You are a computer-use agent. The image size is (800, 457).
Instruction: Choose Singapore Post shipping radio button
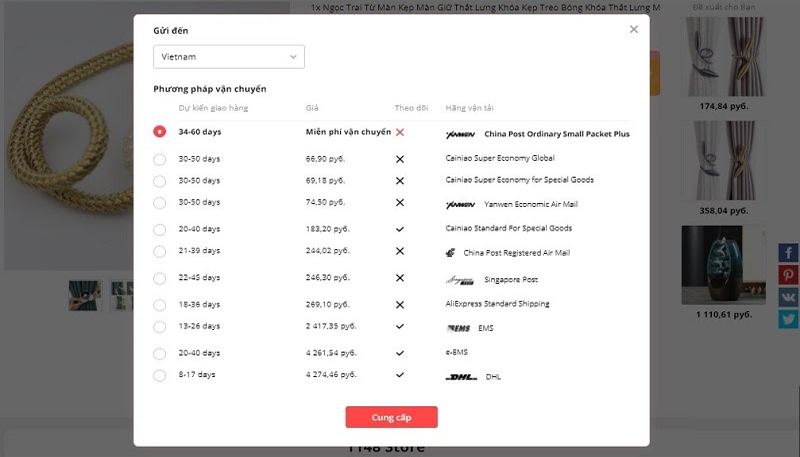click(x=160, y=278)
